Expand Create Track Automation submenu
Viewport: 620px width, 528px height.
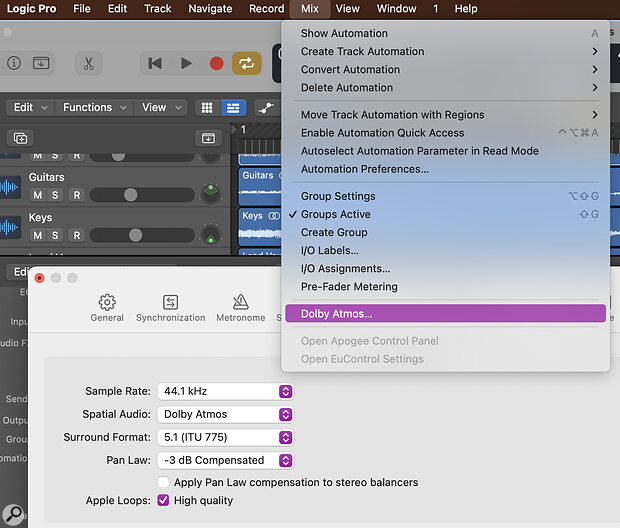[445, 51]
